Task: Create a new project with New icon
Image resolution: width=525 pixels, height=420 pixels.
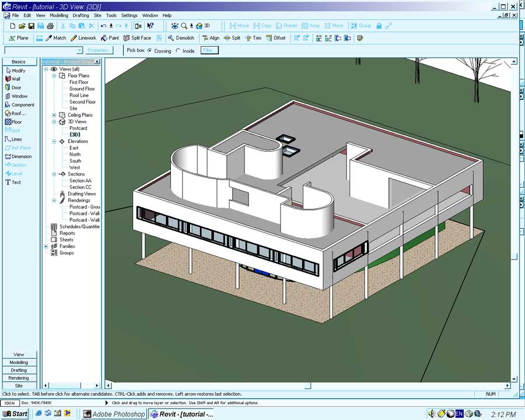Action: 13,26
